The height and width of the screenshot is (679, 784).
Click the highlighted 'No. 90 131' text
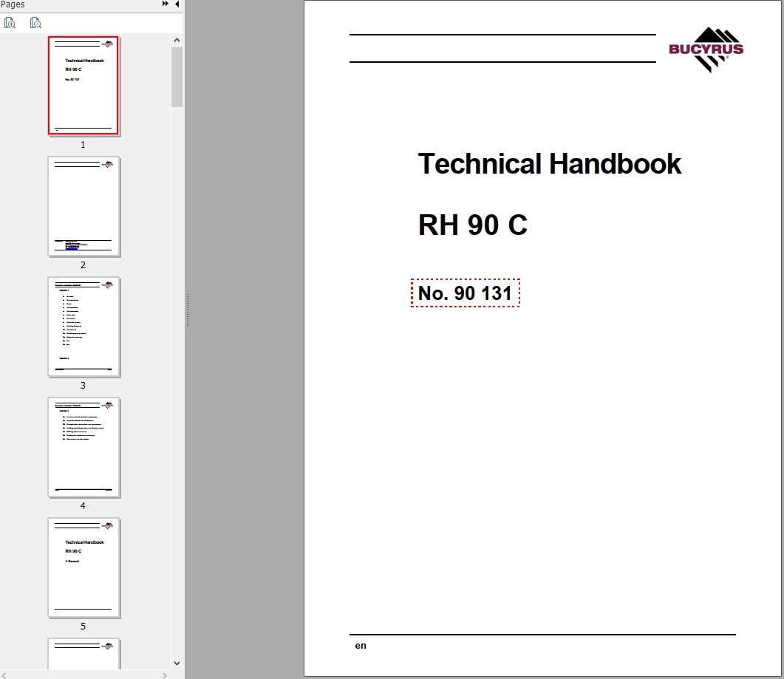(465, 293)
